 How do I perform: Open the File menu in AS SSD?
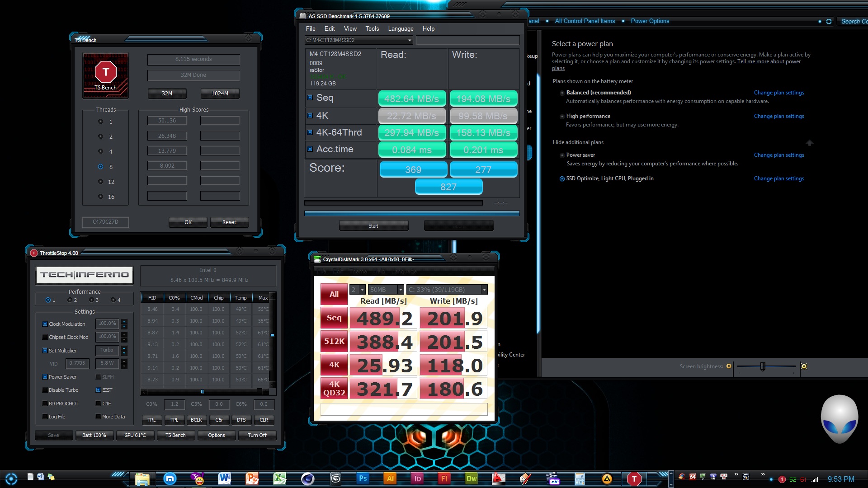pyautogui.click(x=311, y=28)
